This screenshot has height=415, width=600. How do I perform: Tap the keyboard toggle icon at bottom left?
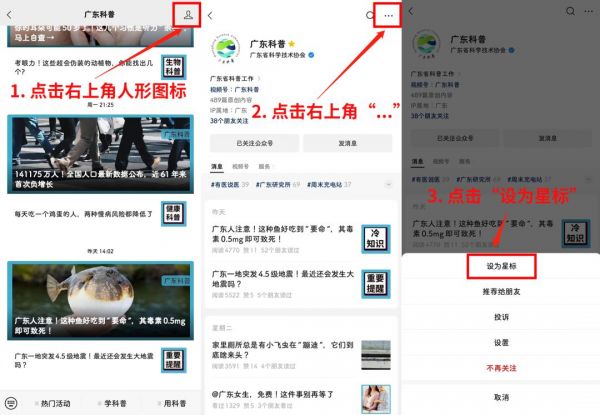tap(11, 403)
